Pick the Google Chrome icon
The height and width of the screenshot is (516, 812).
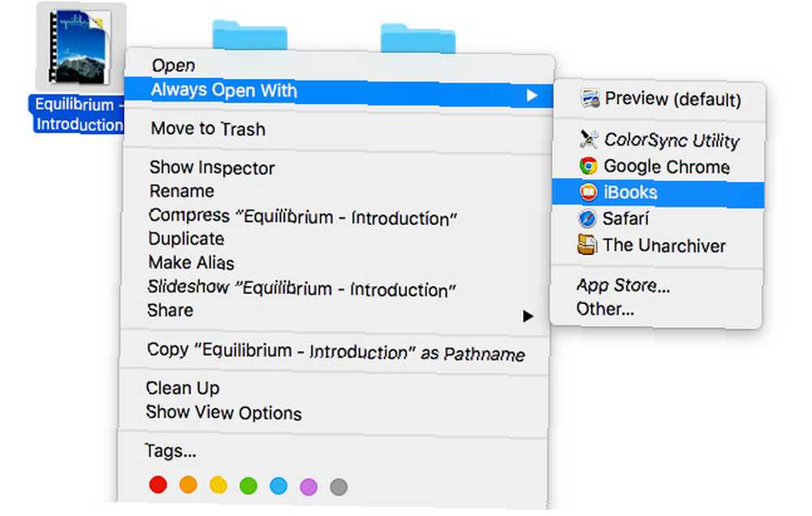588,166
